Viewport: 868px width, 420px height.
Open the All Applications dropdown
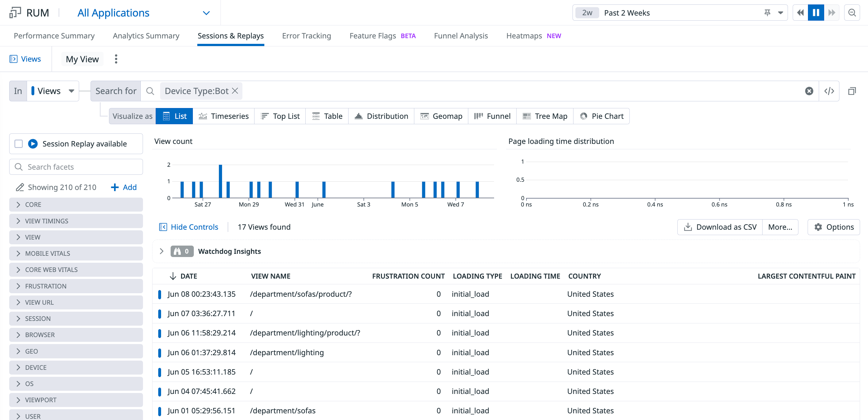(x=206, y=12)
